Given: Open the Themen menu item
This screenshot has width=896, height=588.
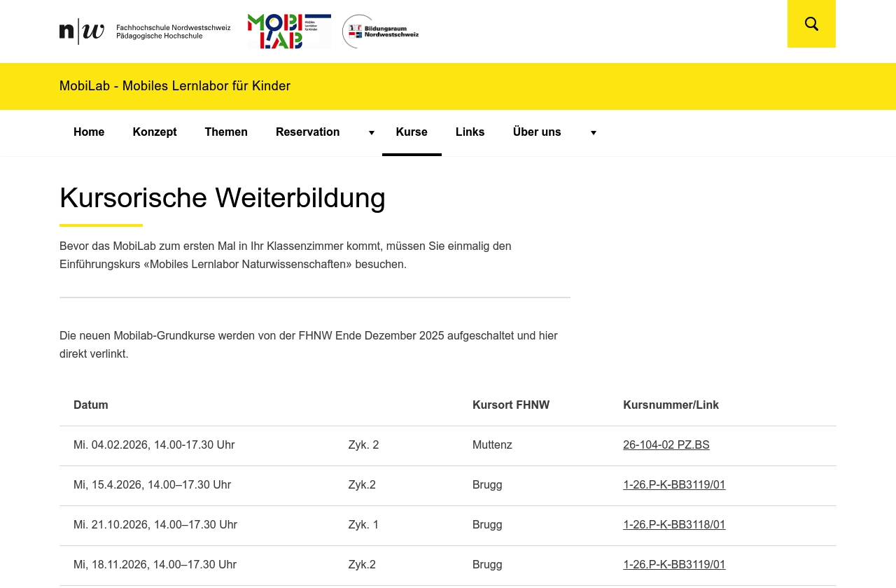Looking at the screenshot, I should click(226, 132).
